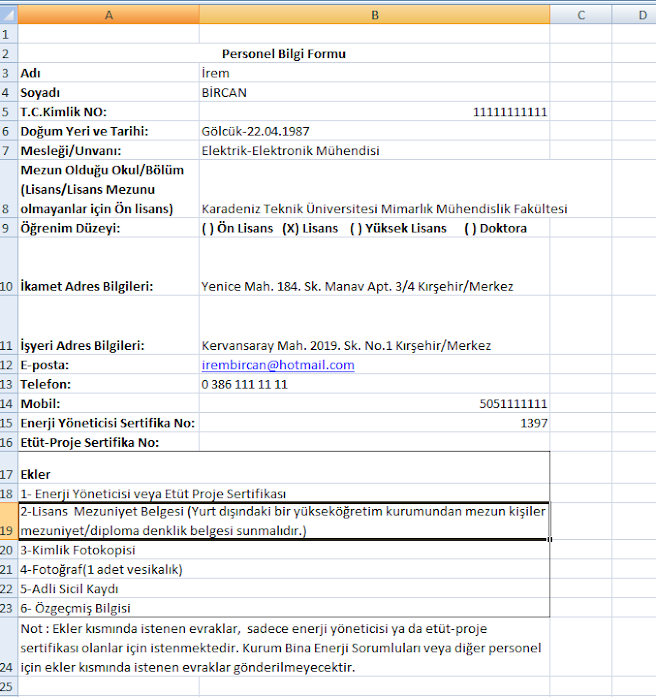Screen dimensions: 656x697
Task: Click the 'Kervansaray Mah. 2019. Sk.' address cell
Action: coord(375,325)
